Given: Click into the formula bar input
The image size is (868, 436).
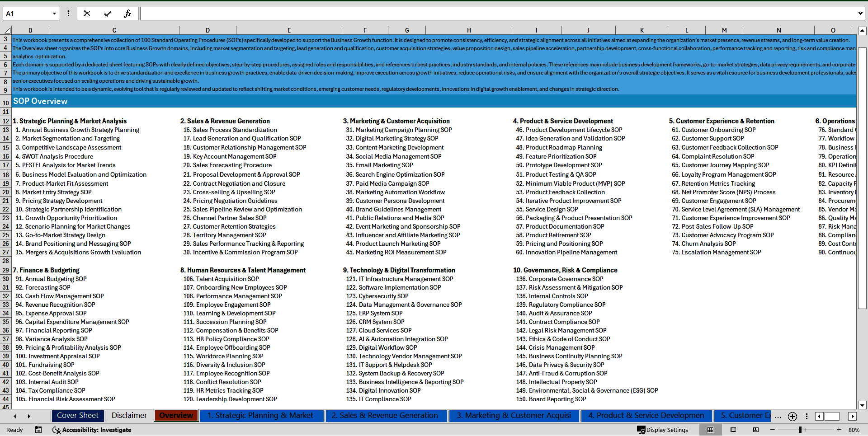Looking at the screenshot, I should pyautogui.click(x=497, y=14).
